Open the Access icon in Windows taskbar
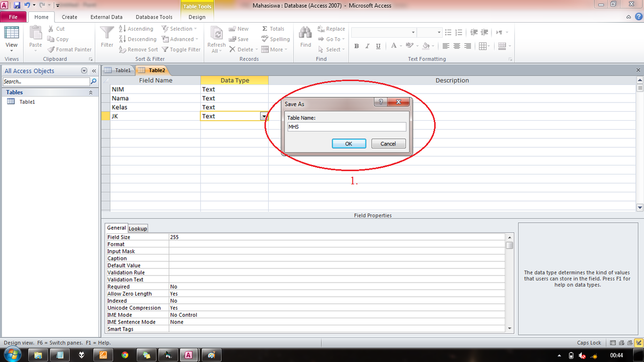 tap(188, 355)
